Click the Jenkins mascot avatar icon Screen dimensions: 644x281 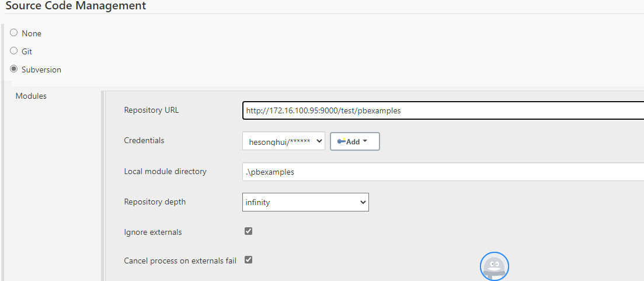point(495,266)
